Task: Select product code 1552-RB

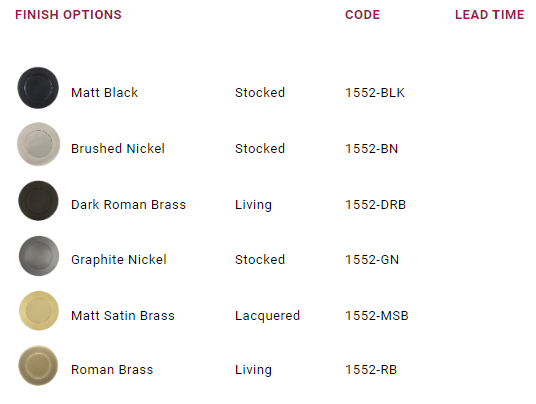Action: [x=371, y=370]
